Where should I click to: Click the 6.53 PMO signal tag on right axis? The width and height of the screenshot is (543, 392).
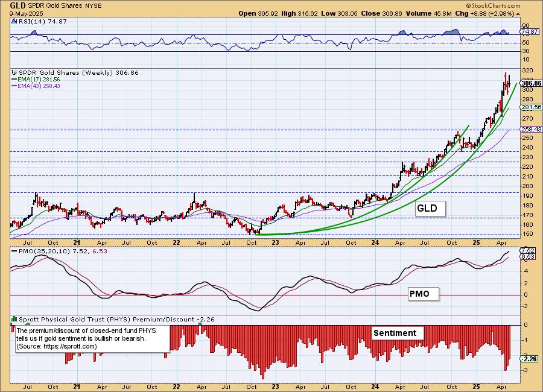[528, 256]
